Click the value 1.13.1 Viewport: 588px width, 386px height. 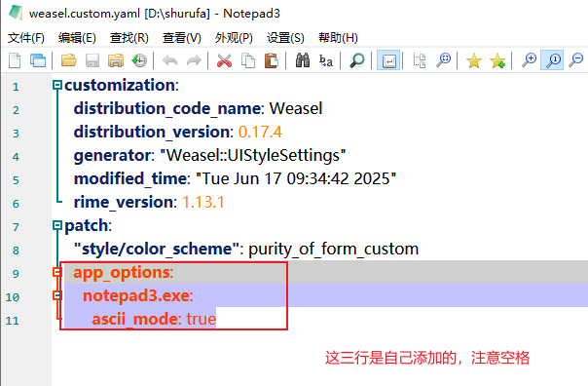pos(202,203)
